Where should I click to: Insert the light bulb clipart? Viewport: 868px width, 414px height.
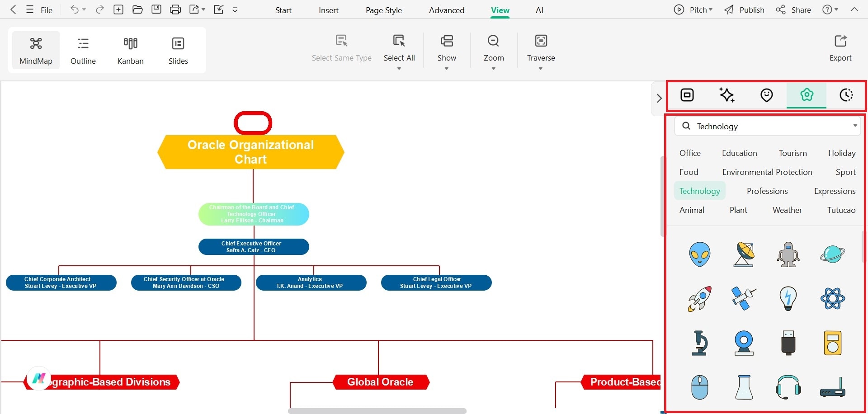click(x=788, y=298)
